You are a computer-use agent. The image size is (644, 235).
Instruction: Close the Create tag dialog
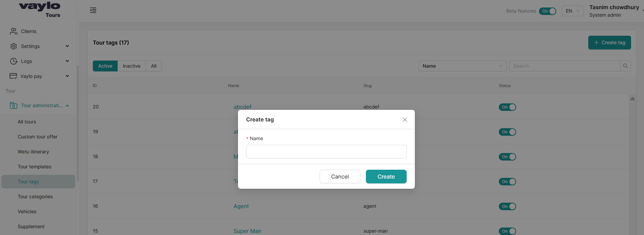[x=405, y=120]
